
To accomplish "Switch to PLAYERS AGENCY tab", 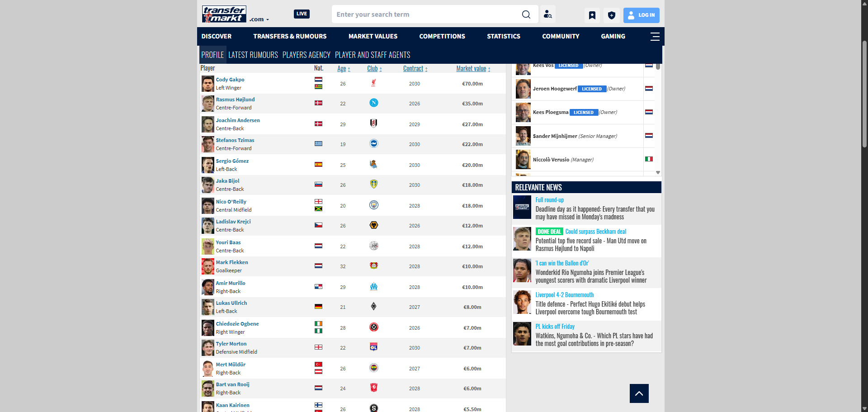I will (x=307, y=55).
